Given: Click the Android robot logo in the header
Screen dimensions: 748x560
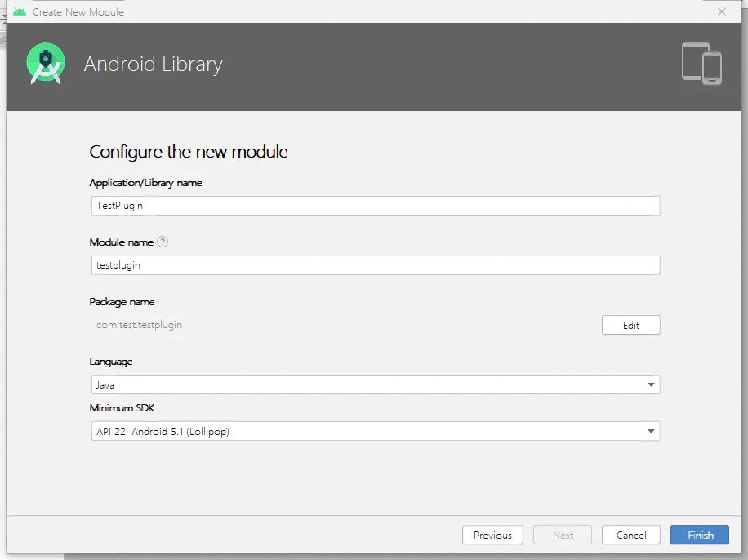Looking at the screenshot, I should (x=45, y=63).
